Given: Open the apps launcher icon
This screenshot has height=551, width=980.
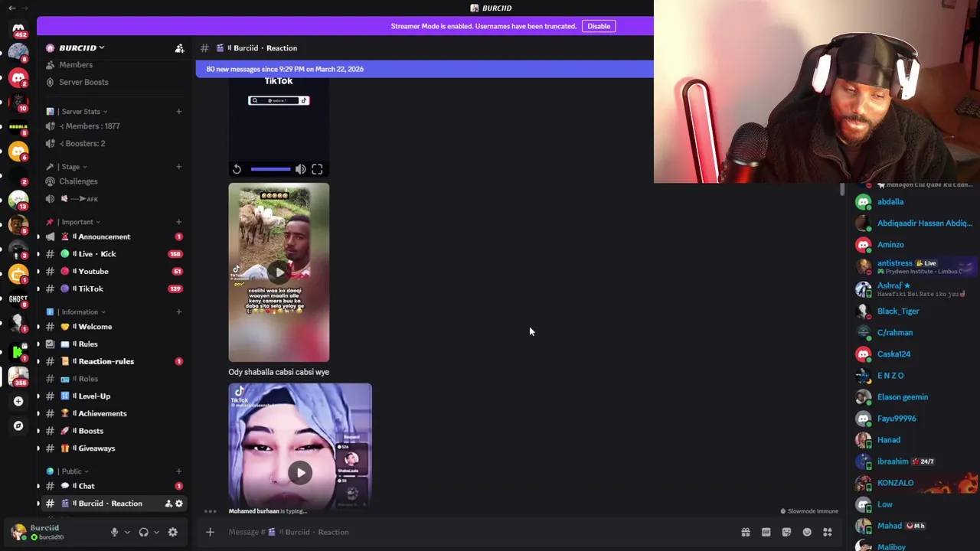Looking at the screenshot, I should (828, 532).
